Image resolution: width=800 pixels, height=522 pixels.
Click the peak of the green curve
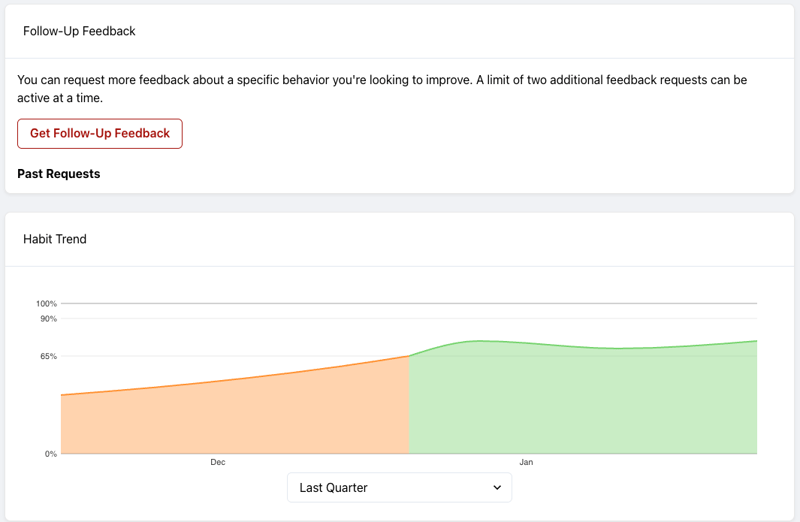(x=480, y=341)
